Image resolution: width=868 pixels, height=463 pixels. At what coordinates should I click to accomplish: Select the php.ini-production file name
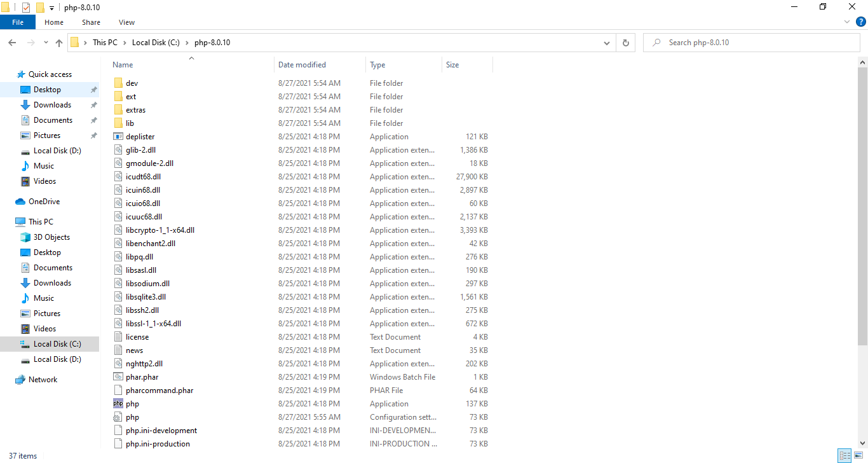[x=158, y=444]
